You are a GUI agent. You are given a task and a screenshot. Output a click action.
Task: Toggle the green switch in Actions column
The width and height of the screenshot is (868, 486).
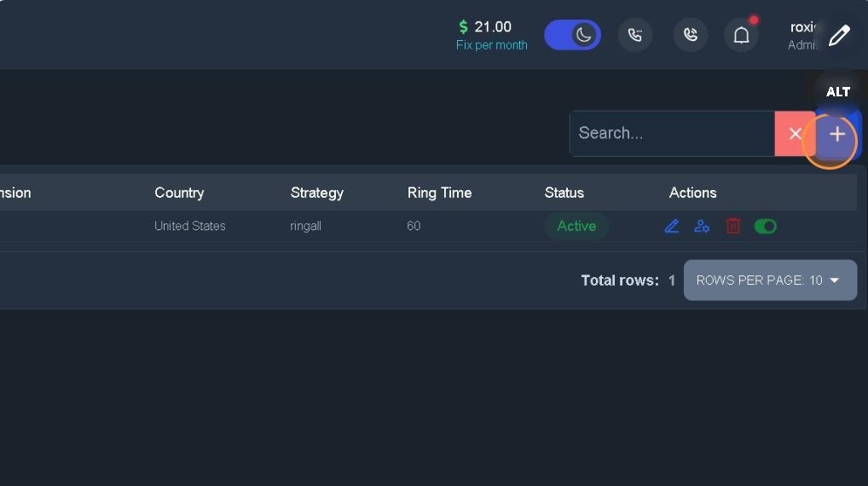tap(765, 226)
